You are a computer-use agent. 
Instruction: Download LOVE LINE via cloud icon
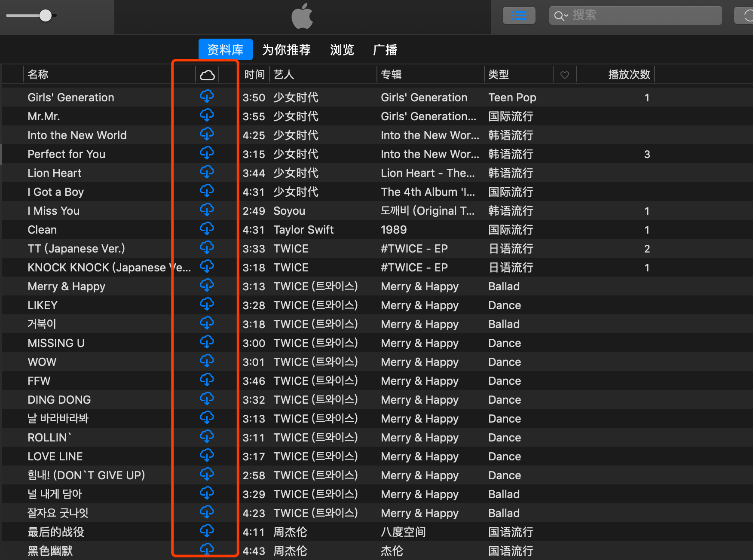tap(207, 456)
